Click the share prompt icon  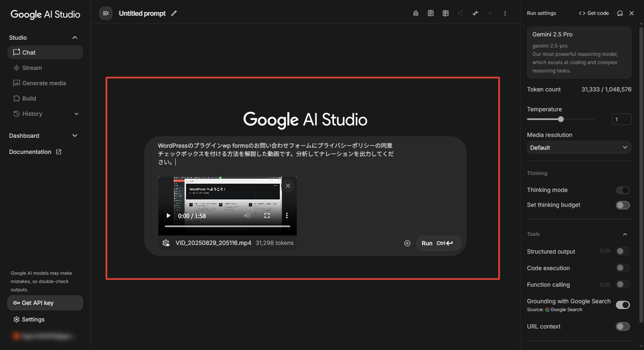[460, 13]
